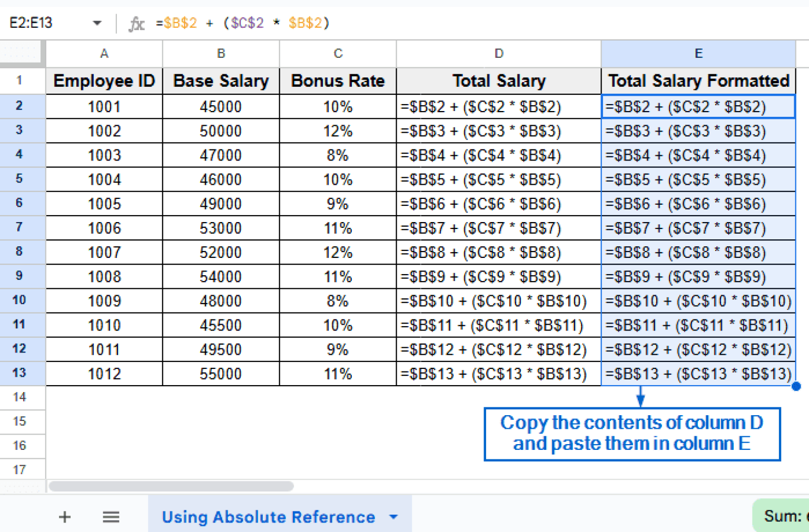Expand the Name box dropdown arrow
The width and height of the screenshot is (809, 532).
tap(97, 23)
